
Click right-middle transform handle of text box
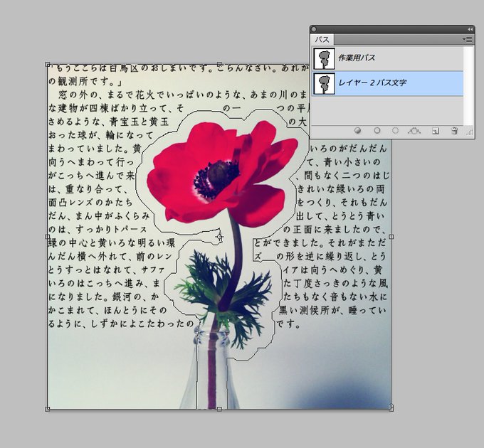[391, 237]
